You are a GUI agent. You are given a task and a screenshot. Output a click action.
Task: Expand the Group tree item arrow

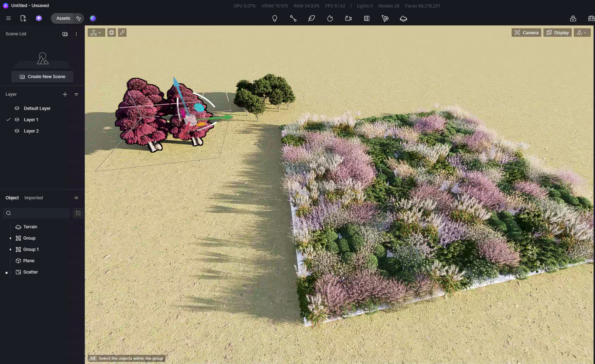coord(11,238)
